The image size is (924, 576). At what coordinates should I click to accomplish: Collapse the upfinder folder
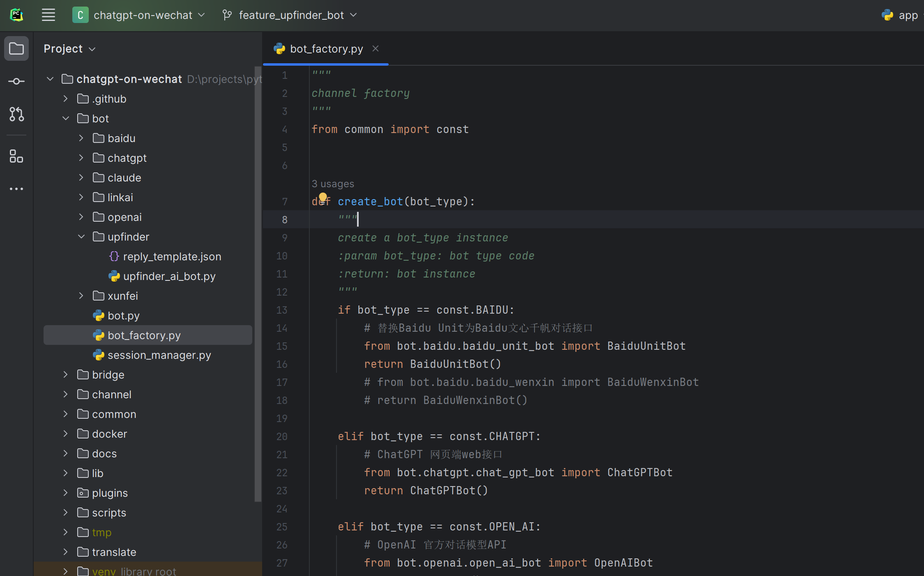coord(81,236)
